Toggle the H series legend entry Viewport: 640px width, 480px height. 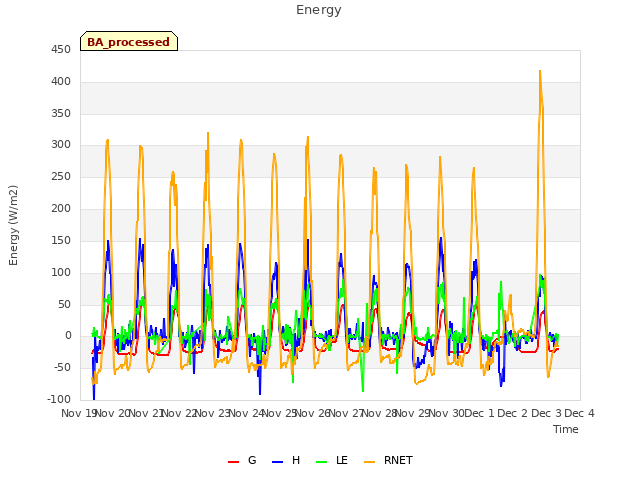286,460
